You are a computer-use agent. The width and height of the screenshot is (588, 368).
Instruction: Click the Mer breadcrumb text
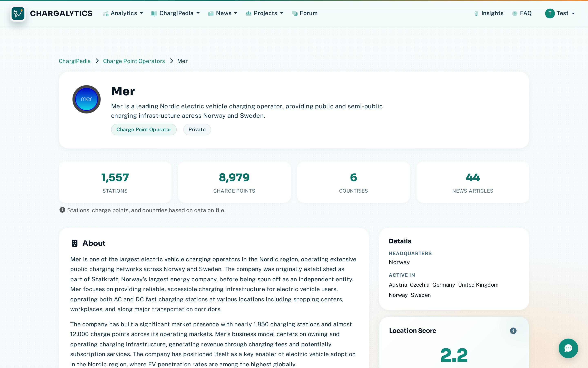click(x=183, y=61)
